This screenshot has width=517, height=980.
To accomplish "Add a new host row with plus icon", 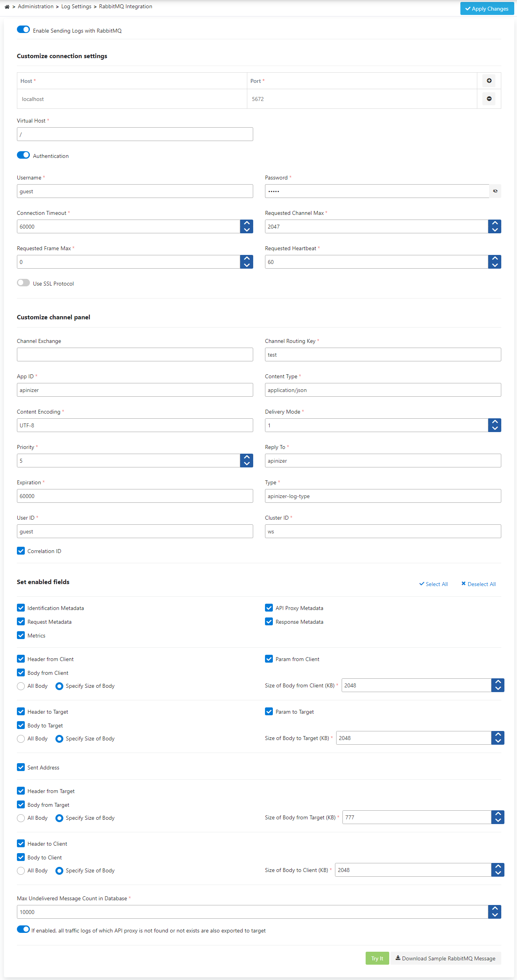I will click(x=489, y=81).
